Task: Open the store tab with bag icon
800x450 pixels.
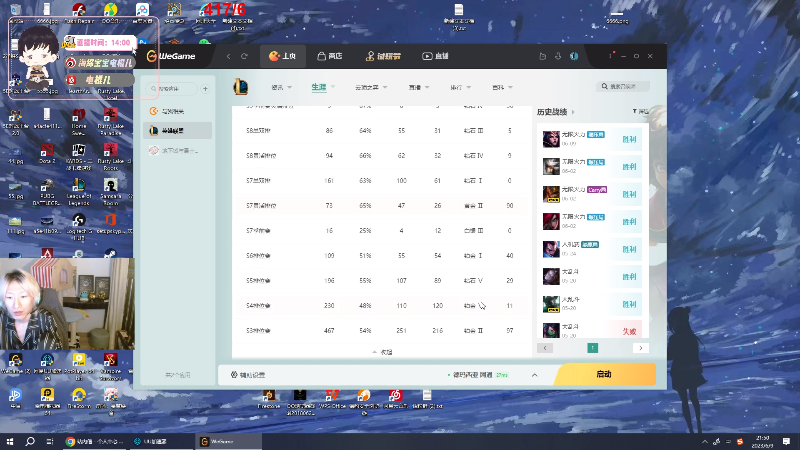Action: (330, 56)
